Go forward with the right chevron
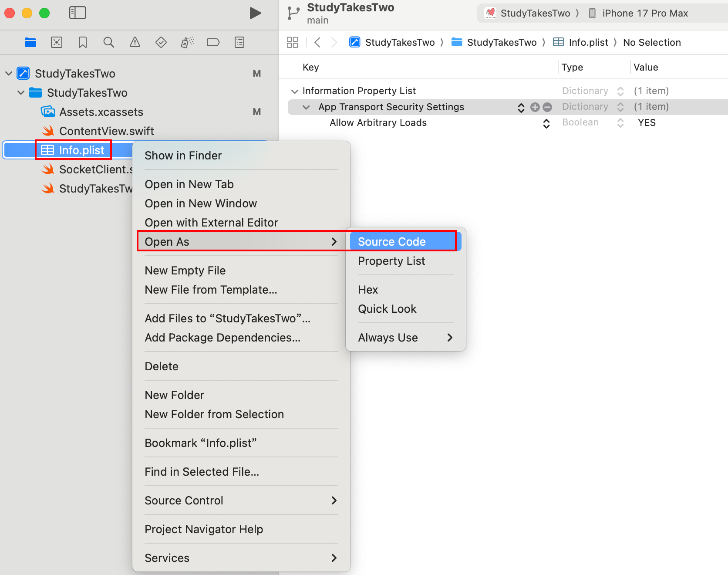The height and width of the screenshot is (575, 728). [x=334, y=42]
